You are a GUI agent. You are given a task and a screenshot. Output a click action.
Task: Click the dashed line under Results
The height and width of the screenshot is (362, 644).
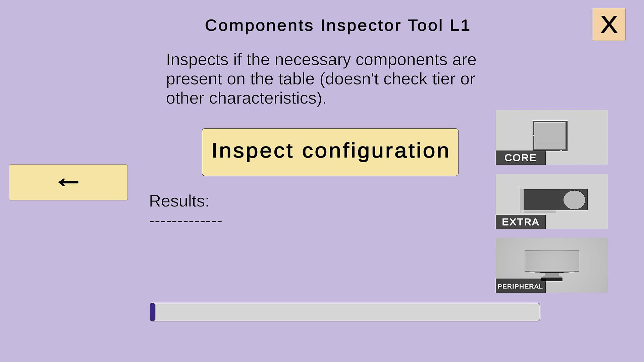pyautogui.click(x=185, y=221)
